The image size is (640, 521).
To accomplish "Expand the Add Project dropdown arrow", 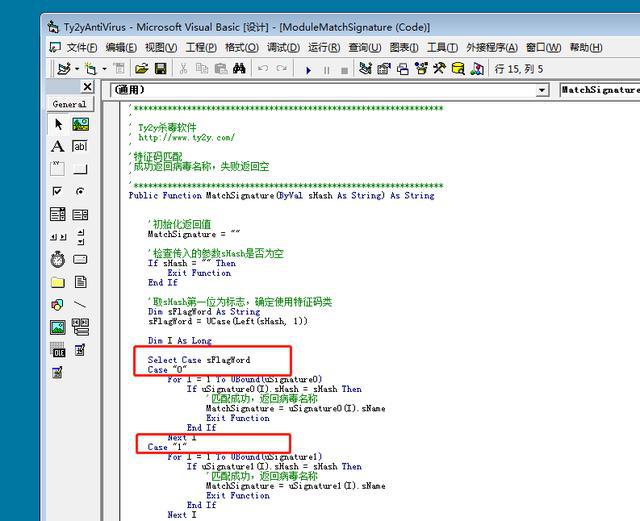I will 77,69.
